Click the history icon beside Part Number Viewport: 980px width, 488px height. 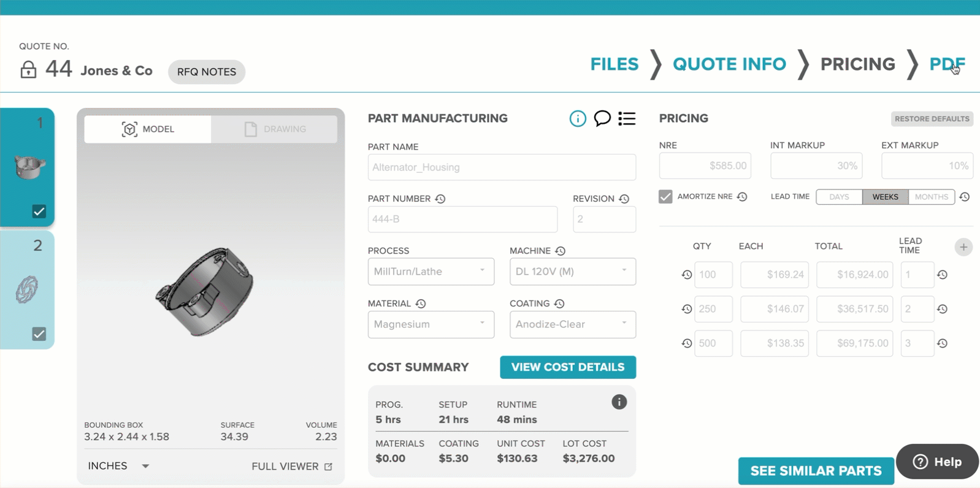pyautogui.click(x=440, y=199)
